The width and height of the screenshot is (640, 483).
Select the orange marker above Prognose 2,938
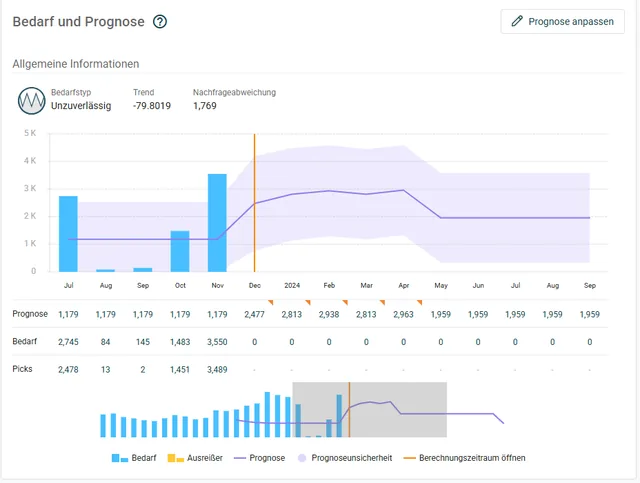click(345, 303)
